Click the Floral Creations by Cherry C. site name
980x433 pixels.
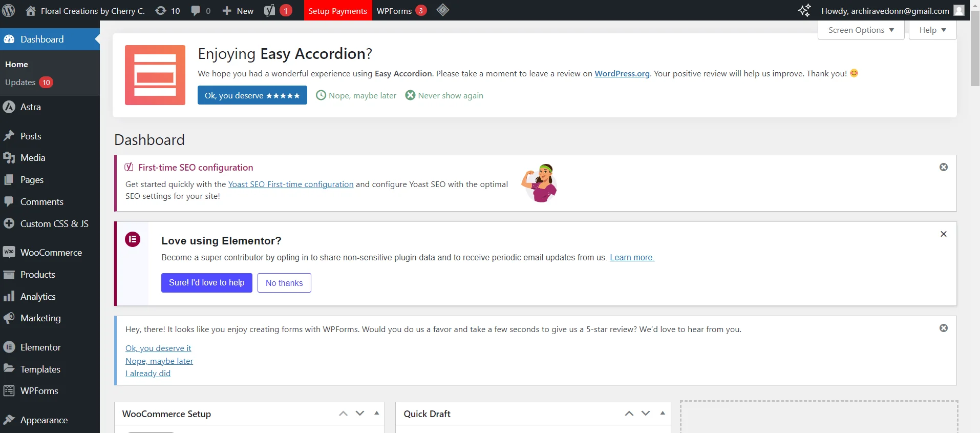click(x=93, y=11)
